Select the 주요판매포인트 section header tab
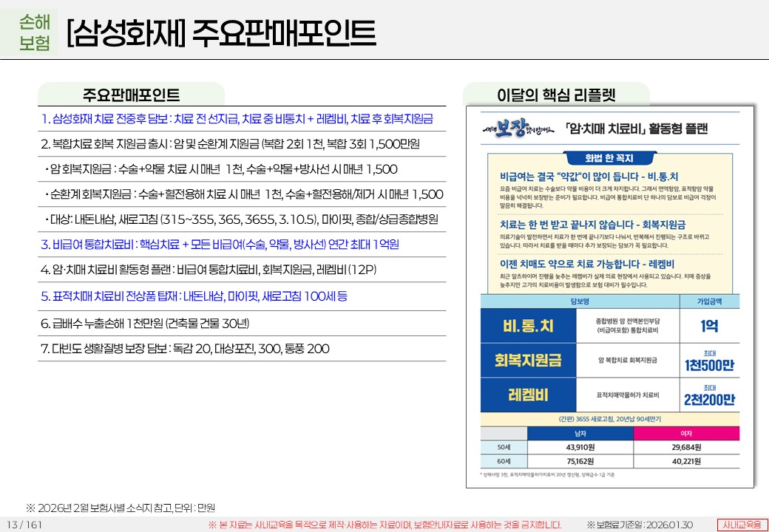This screenshot has height=532, width=769. click(x=131, y=95)
